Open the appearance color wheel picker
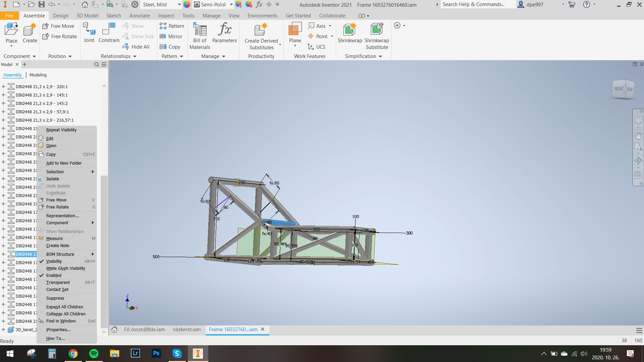 click(187, 4)
